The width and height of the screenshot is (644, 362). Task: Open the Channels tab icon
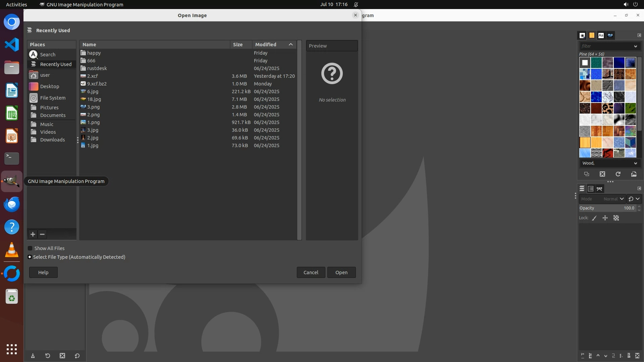[x=591, y=189]
